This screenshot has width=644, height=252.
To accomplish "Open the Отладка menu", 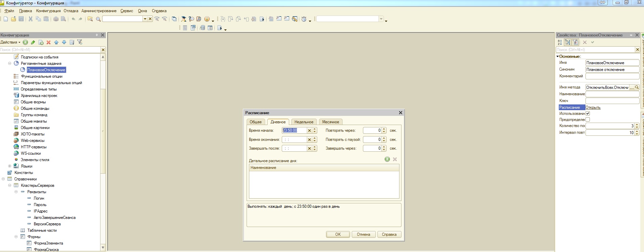I will 71,11.
